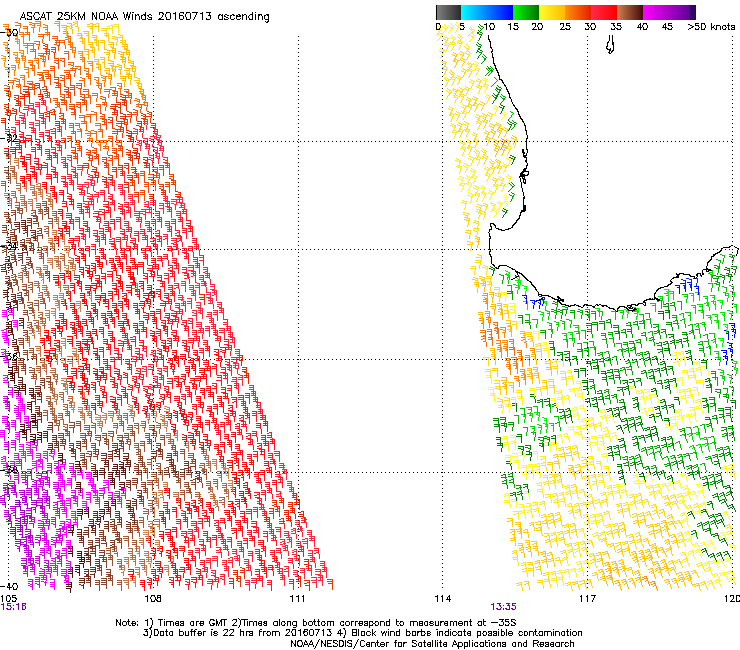The height and width of the screenshot is (650, 740).
Task: Click the magenta 40-45 knots color segment
Action: click(x=656, y=12)
